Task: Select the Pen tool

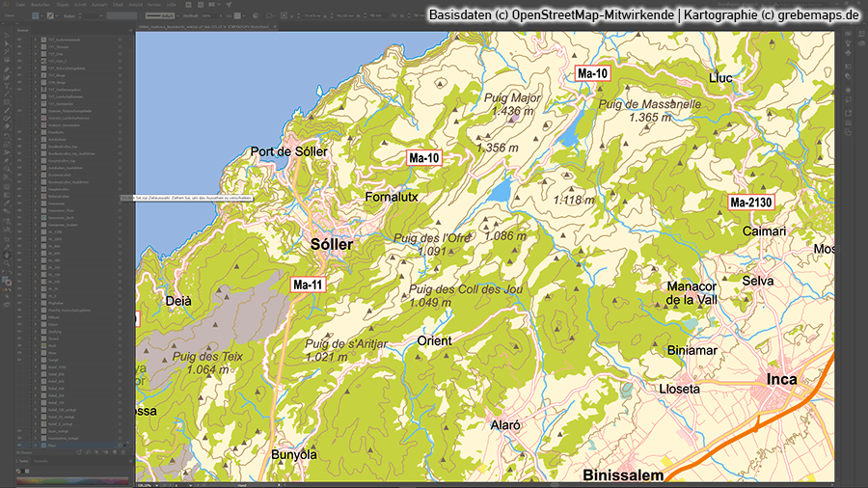Action: (x=7, y=70)
